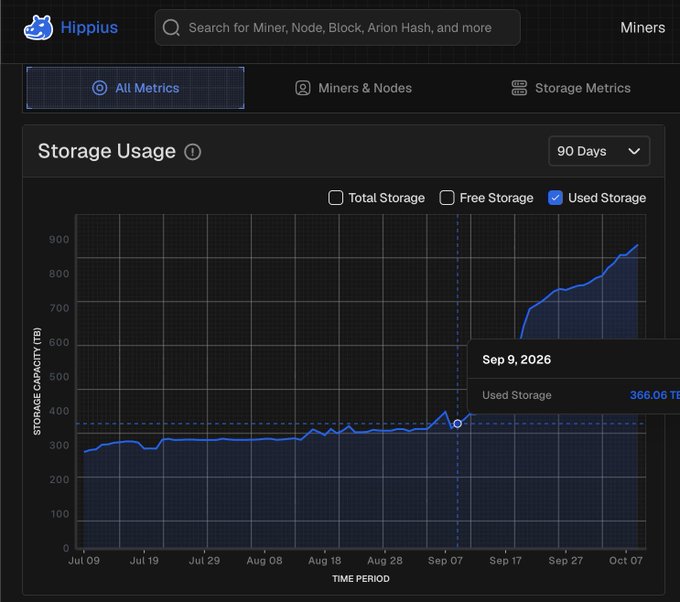Click the Jul 29 axis label
The height and width of the screenshot is (602, 680).
click(204, 560)
